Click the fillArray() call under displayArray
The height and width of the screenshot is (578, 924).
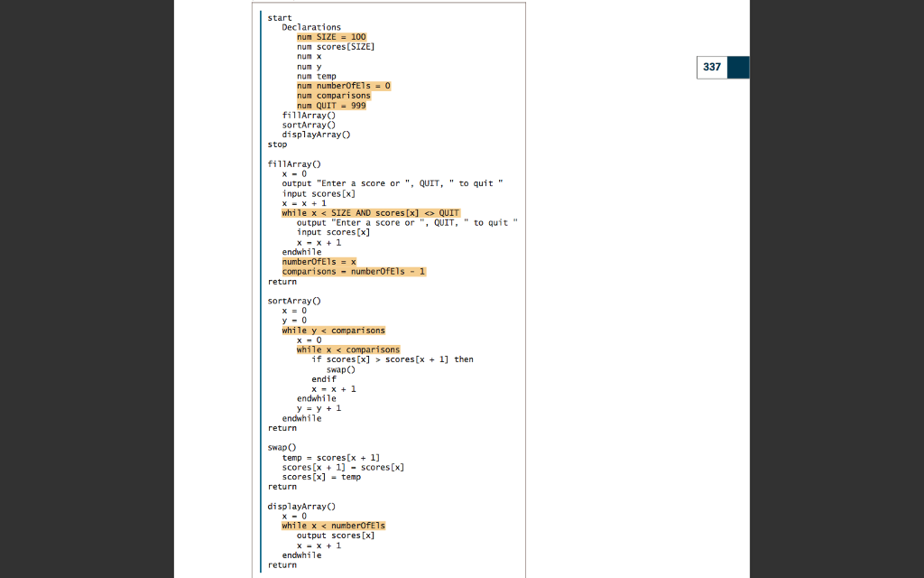[x=308, y=115]
